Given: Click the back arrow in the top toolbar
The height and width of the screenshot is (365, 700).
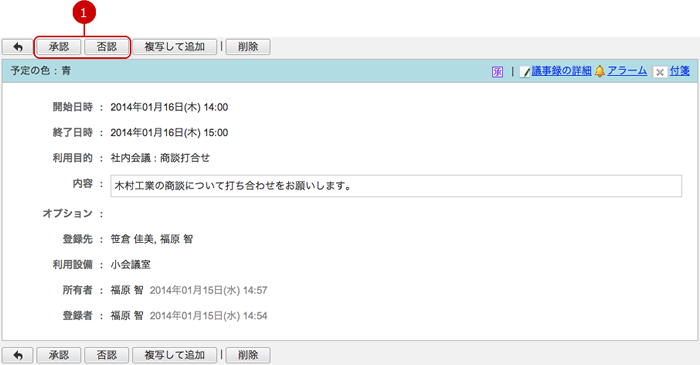Looking at the screenshot, I should [x=18, y=47].
